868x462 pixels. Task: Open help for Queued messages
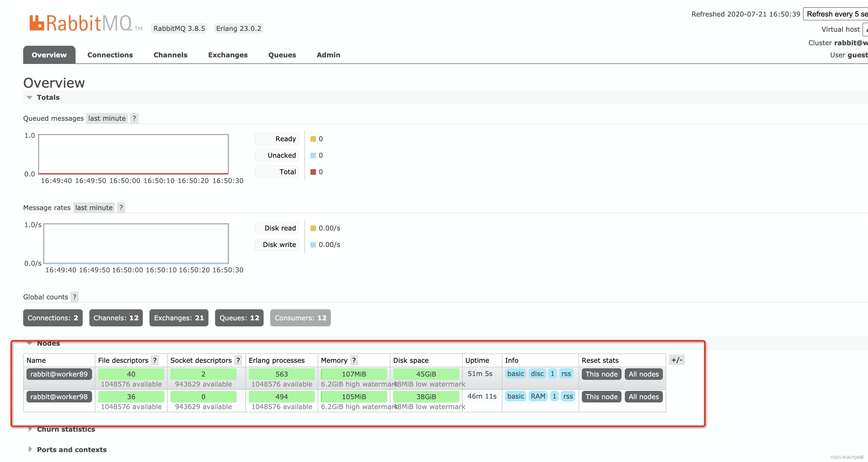[134, 118]
